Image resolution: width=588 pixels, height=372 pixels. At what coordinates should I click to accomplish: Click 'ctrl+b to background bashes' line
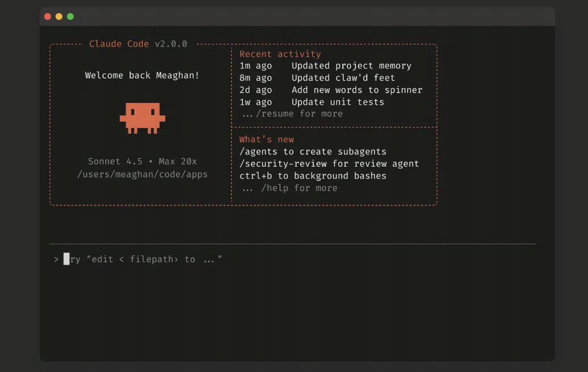[x=313, y=176]
